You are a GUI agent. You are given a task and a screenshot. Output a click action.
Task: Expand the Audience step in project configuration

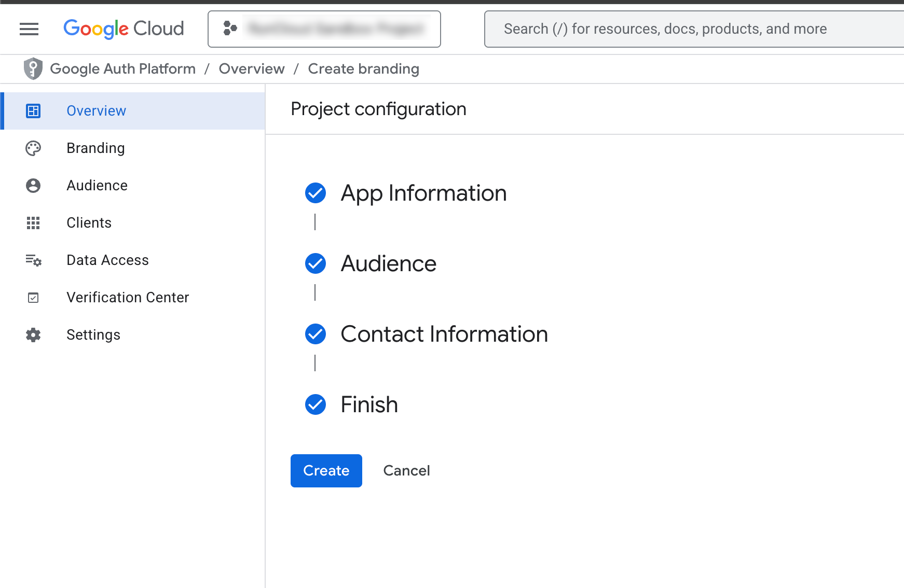[388, 263]
